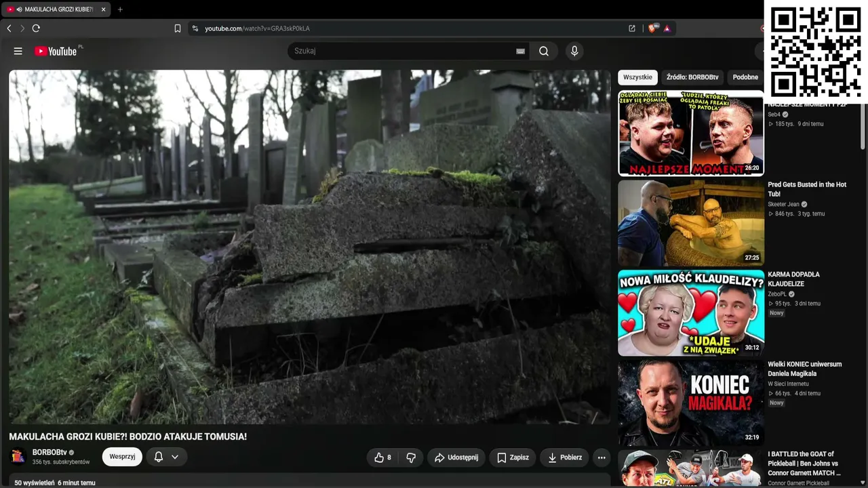The width and height of the screenshot is (868, 488).
Task: Save video with Zapisz button
Action: pyautogui.click(x=513, y=457)
